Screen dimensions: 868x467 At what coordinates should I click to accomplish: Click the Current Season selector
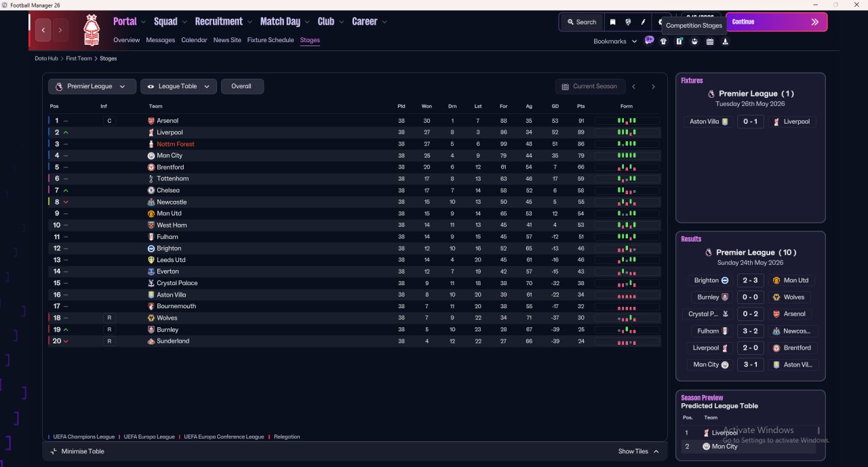click(589, 86)
